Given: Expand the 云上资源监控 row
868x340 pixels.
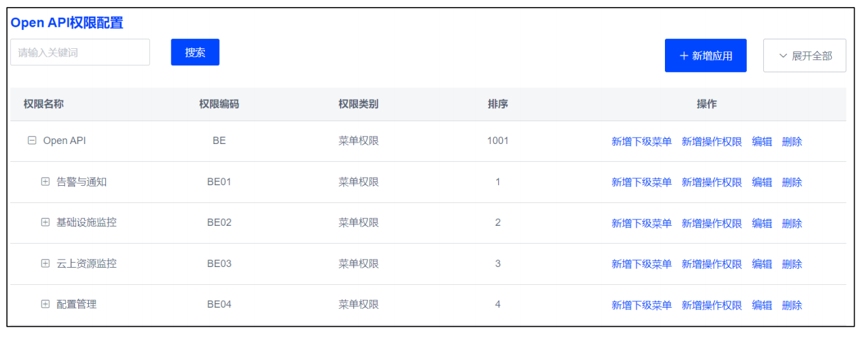Looking at the screenshot, I should point(45,263).
